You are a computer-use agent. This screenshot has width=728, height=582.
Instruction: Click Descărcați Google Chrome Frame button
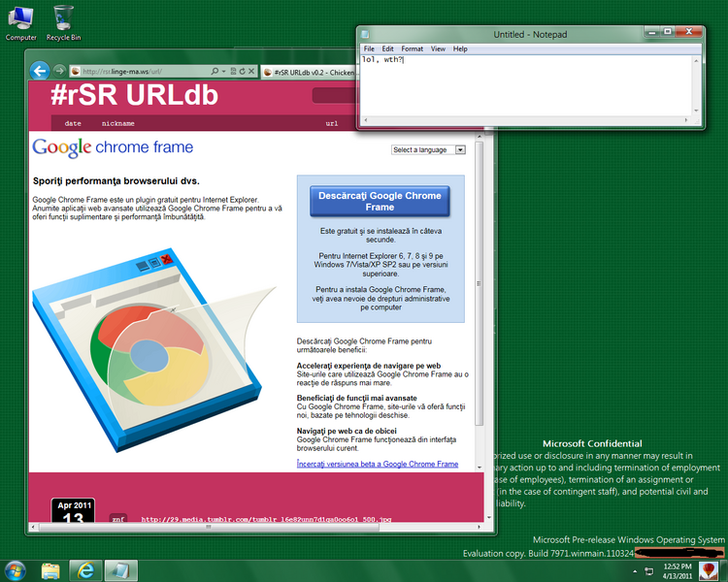point(380,202)
